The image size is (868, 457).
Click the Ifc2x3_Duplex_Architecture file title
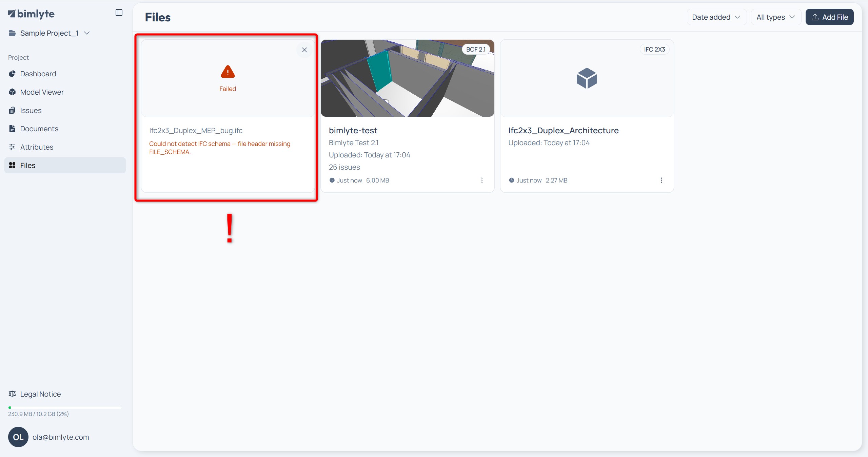564,131
